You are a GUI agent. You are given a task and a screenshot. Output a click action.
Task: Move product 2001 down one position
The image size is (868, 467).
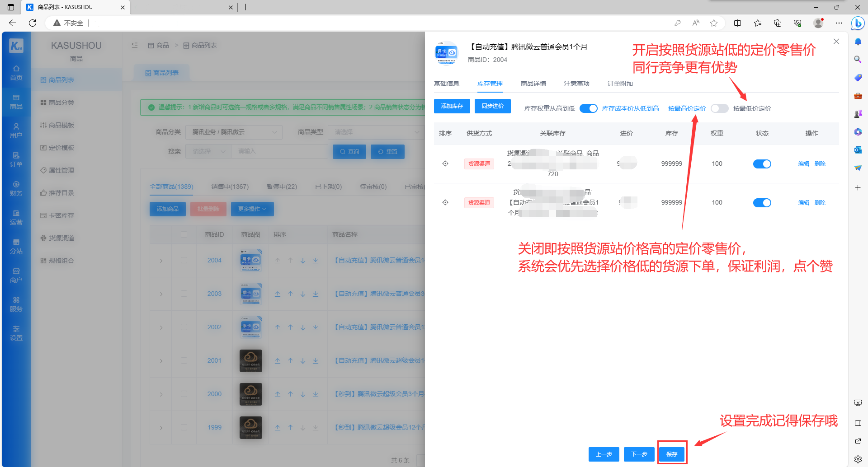(x=303, y=360)
